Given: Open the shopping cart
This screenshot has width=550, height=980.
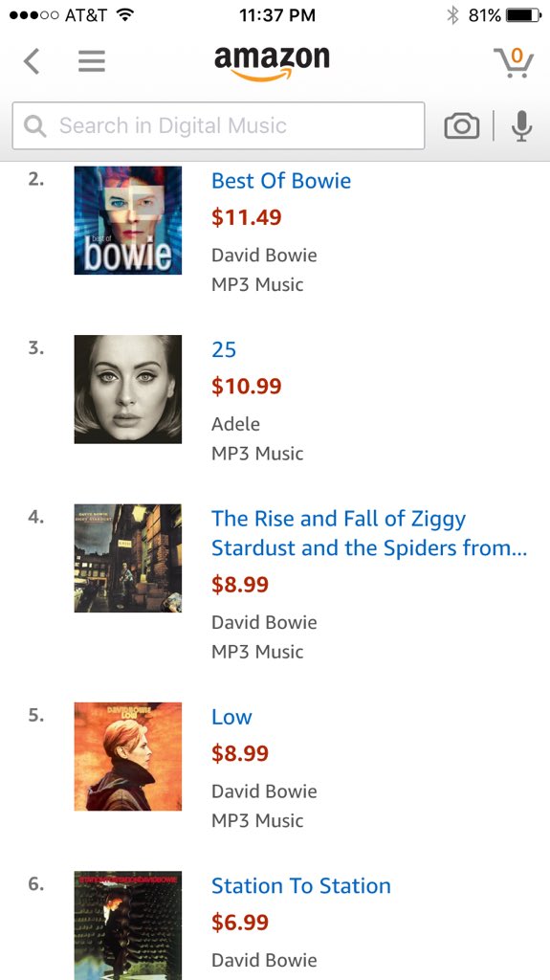Looking at the screenshot, I should (513, 62).
